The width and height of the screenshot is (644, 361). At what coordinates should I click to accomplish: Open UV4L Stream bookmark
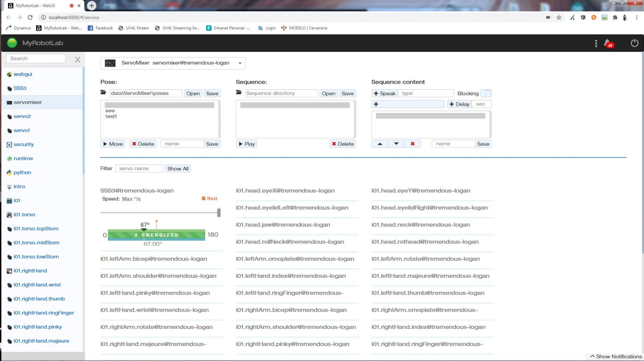(134, 28)
